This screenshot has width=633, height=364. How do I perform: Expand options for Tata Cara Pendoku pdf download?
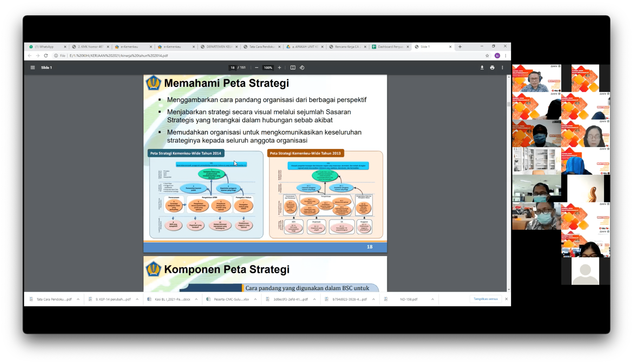[78, 299]
